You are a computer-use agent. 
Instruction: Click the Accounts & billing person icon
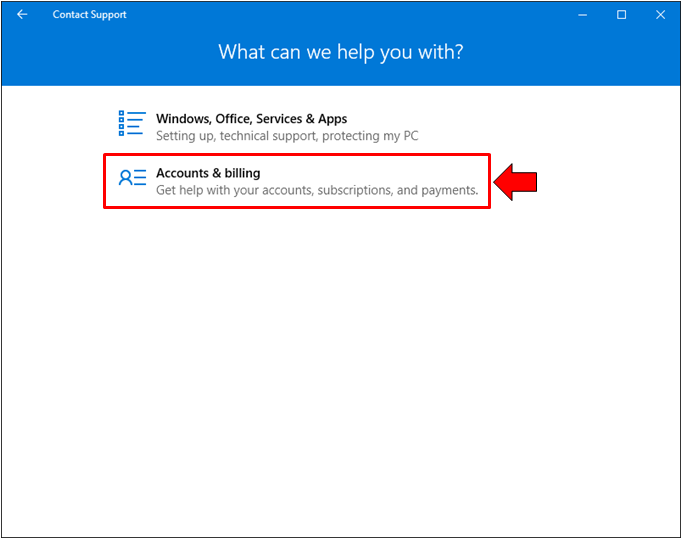(132, 177)
